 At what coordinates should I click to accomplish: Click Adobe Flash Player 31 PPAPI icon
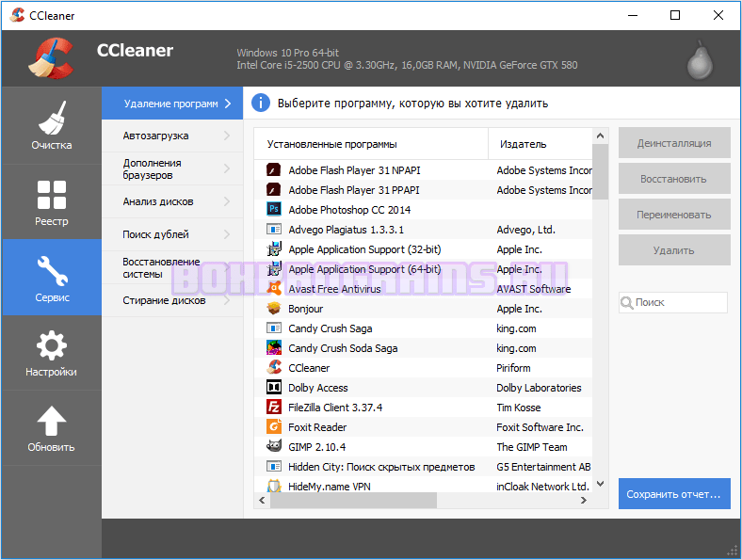point(273,190)
